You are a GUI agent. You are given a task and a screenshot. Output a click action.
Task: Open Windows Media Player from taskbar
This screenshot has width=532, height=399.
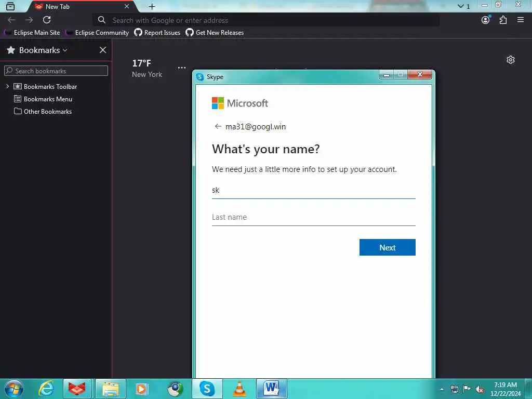tap(141, 389)
